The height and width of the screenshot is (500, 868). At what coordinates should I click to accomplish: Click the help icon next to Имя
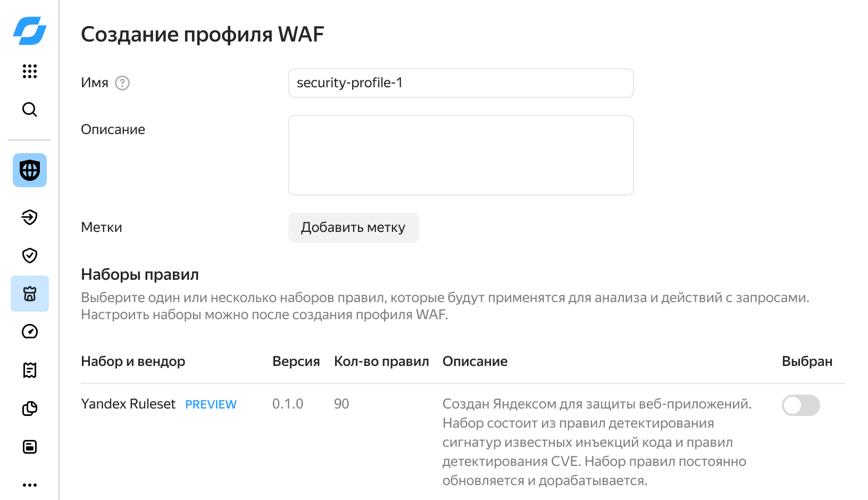(x=122, y=83)
